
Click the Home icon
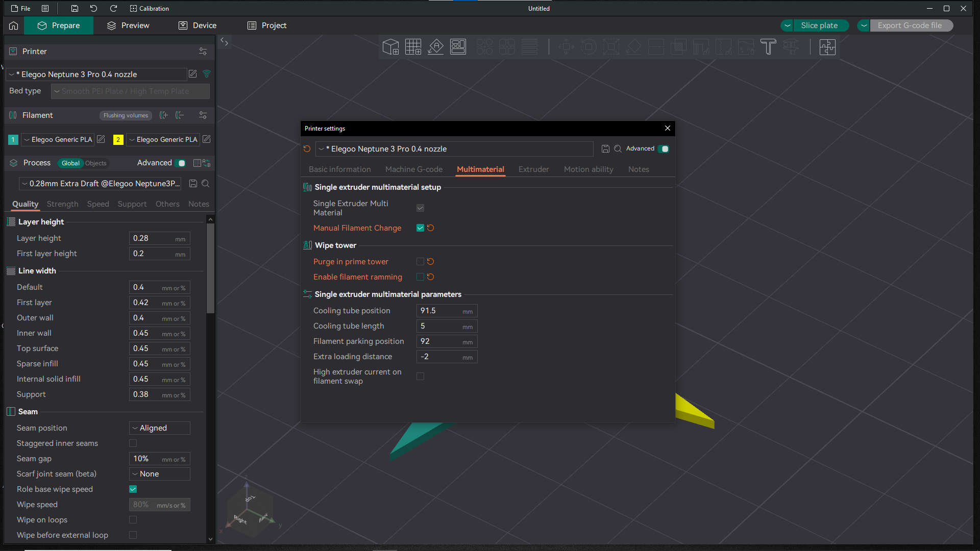click(14, 25)
